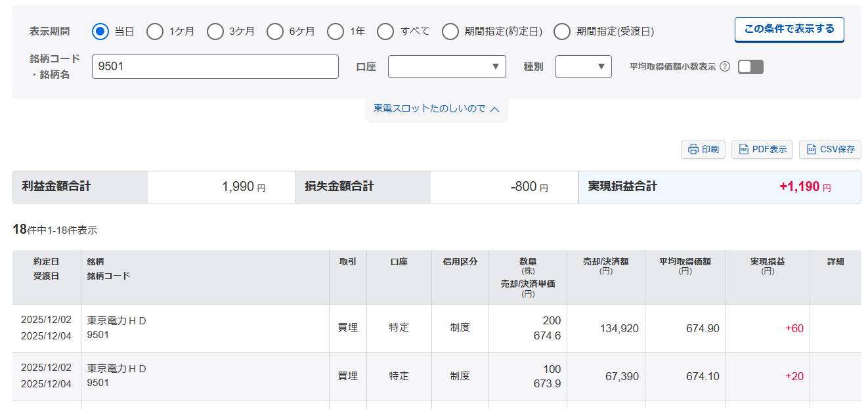Select 期間指定(受渡日) radio option
868x409 pixels.
pos(562,32)
